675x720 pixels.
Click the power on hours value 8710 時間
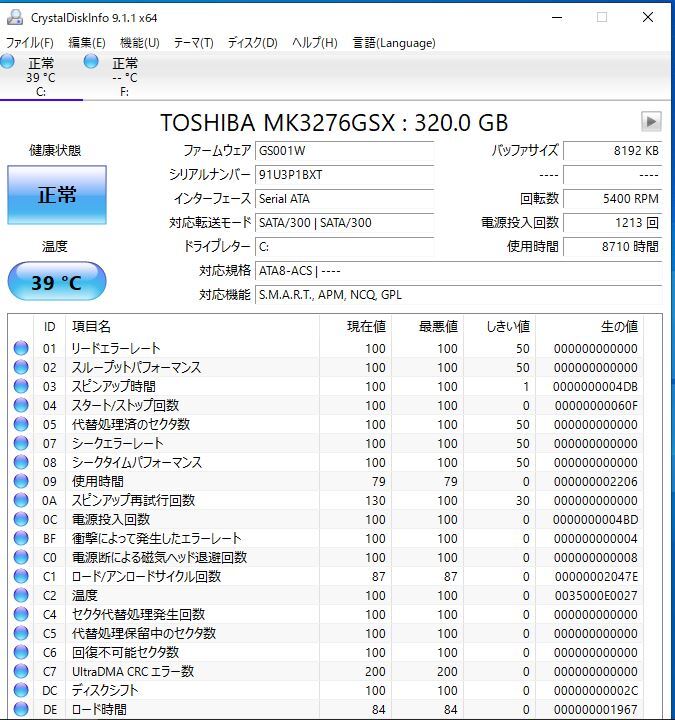click(x=613, y=247)
